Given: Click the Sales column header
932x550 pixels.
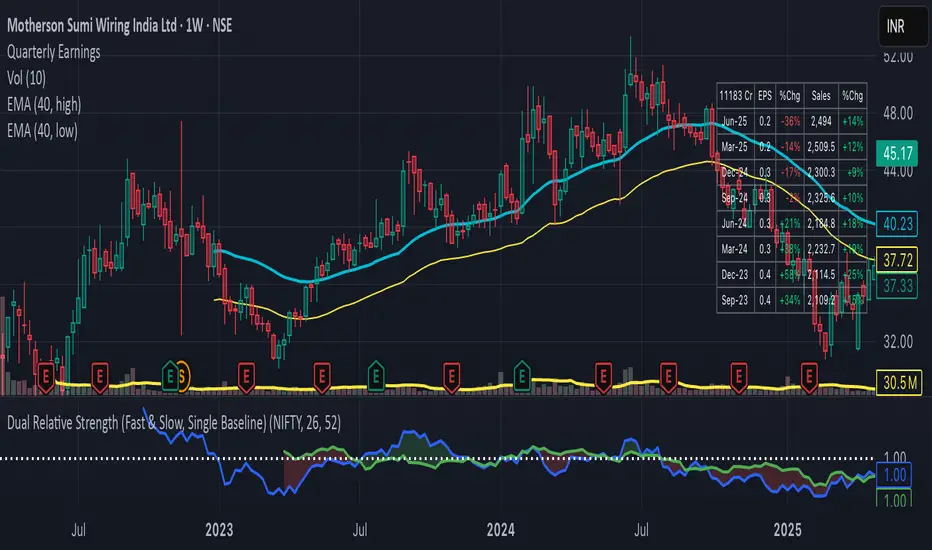Looking at the screenshot, I should click(x=821, y=96).
